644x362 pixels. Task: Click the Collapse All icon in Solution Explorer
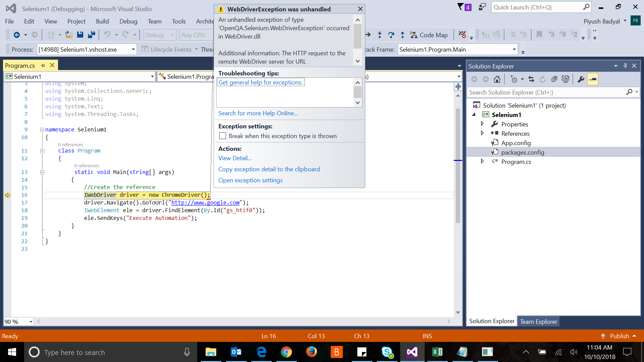point(554,79)
